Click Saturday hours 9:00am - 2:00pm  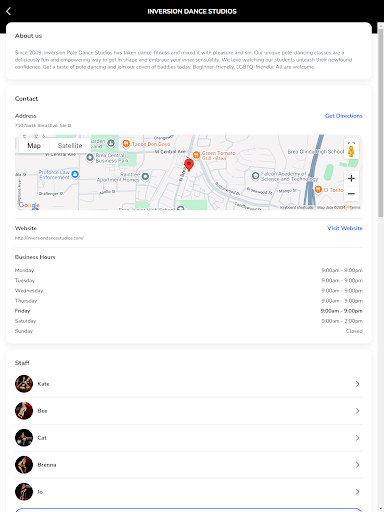click(x=342, y=321)
